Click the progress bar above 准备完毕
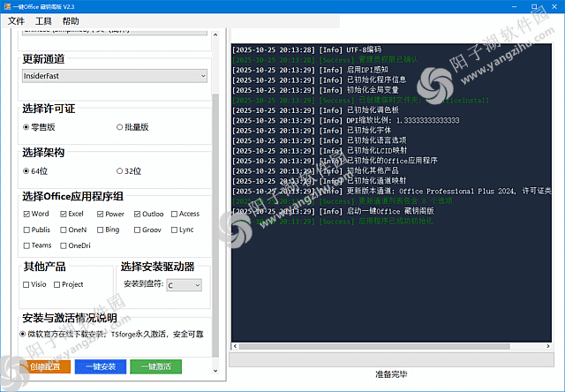The image size is (565, 392). pos(391,359)
